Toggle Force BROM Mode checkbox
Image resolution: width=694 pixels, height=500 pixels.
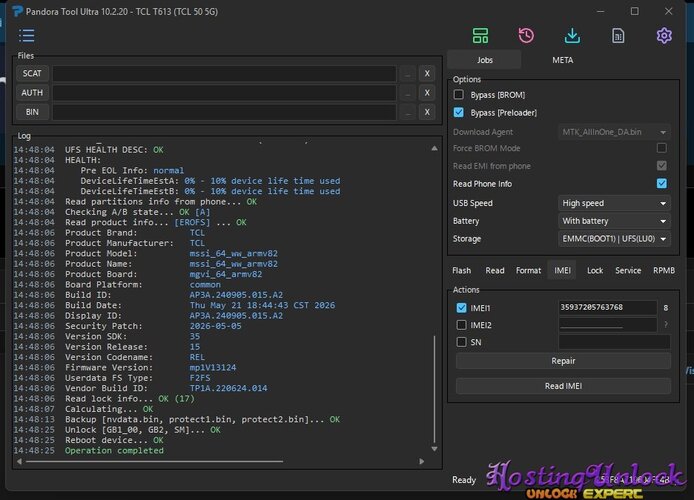(662, 148)
